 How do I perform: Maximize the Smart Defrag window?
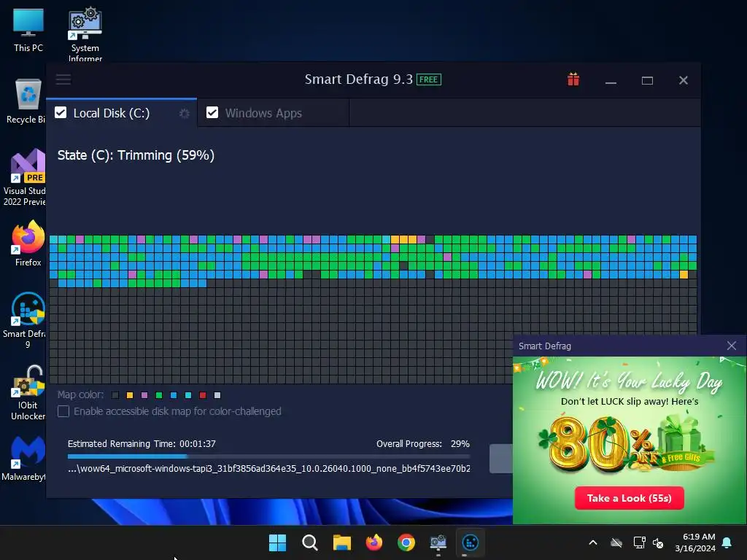pyautogui.click(x=647, y=80)
